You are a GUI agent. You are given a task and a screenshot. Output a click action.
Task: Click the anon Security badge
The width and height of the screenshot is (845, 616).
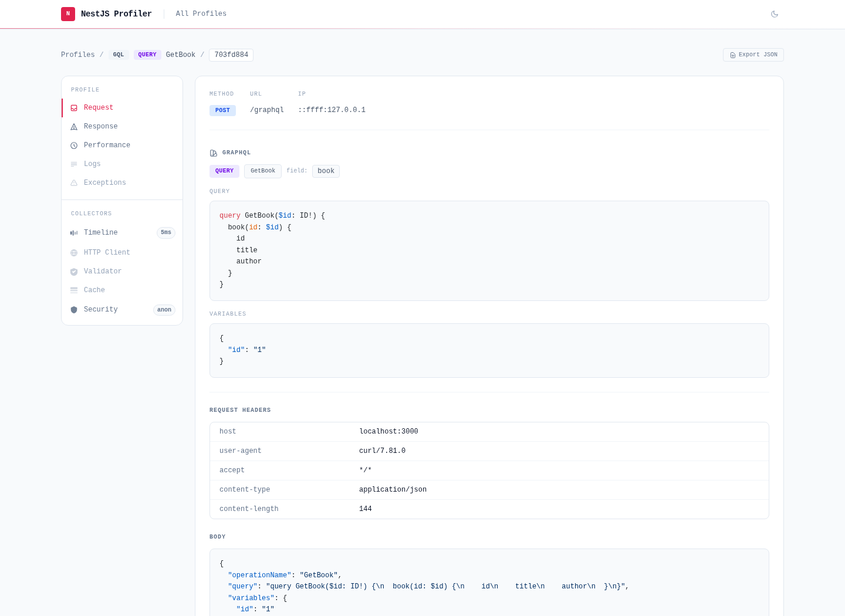[x=164, y=310]
